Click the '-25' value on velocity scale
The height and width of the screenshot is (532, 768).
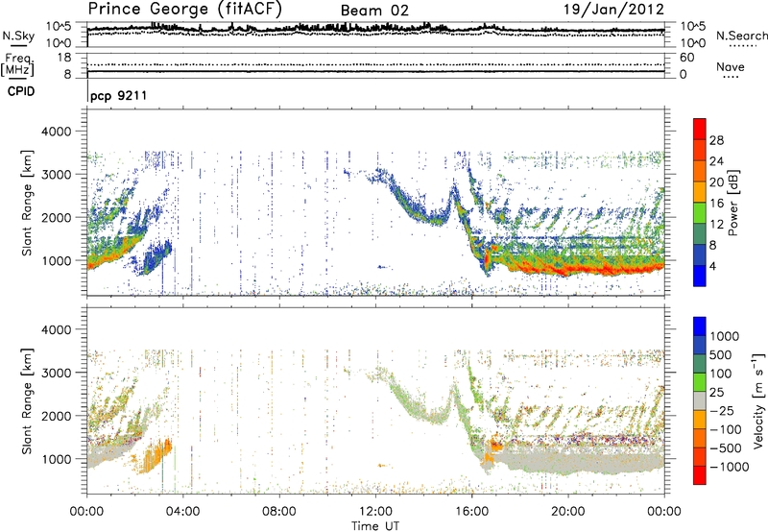722,411
